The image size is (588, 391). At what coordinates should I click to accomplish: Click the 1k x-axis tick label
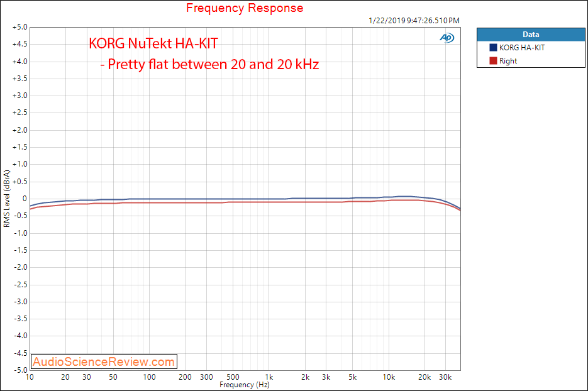(269, 377)
